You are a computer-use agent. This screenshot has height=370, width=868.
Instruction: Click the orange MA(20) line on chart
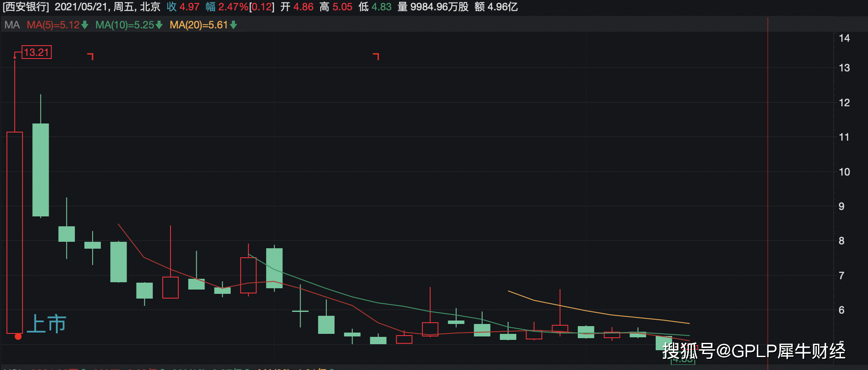point(598,313)
